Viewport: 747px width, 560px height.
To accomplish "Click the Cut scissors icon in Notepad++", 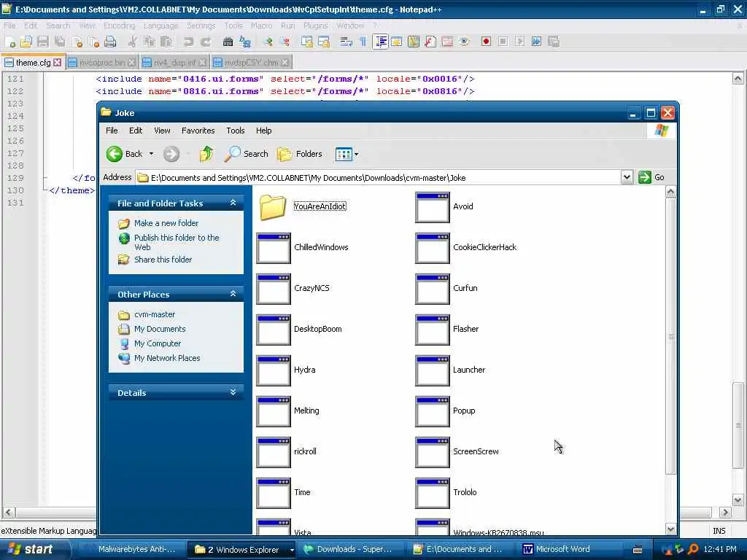I will coord(133,42).
